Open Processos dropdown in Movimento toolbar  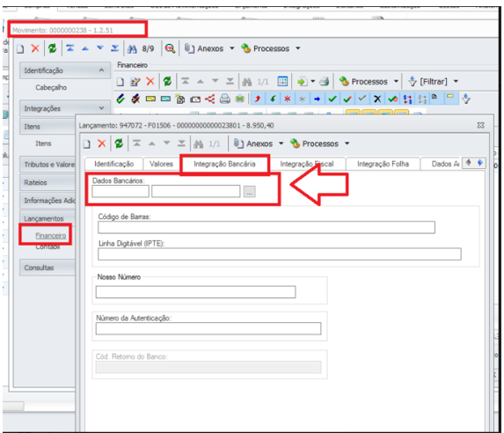(271, 48)
